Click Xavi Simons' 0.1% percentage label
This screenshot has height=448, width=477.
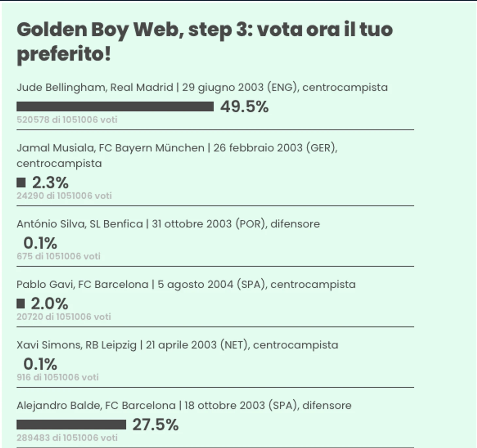[x=40, y=364]
